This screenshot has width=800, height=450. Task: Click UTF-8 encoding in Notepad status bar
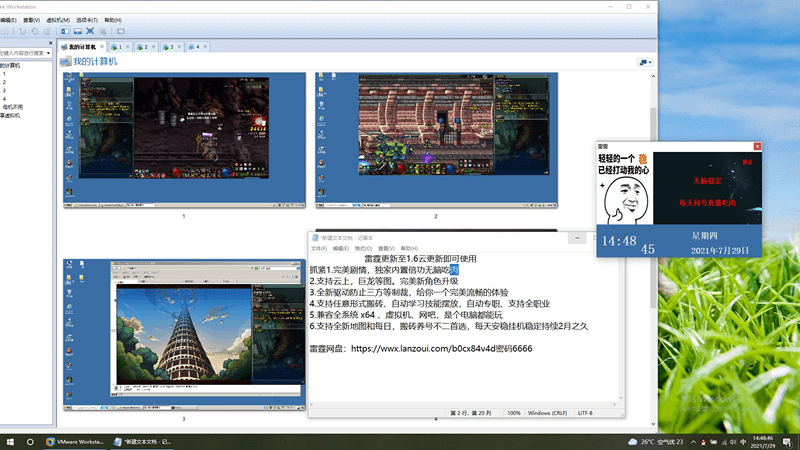(x=585, y=413)
